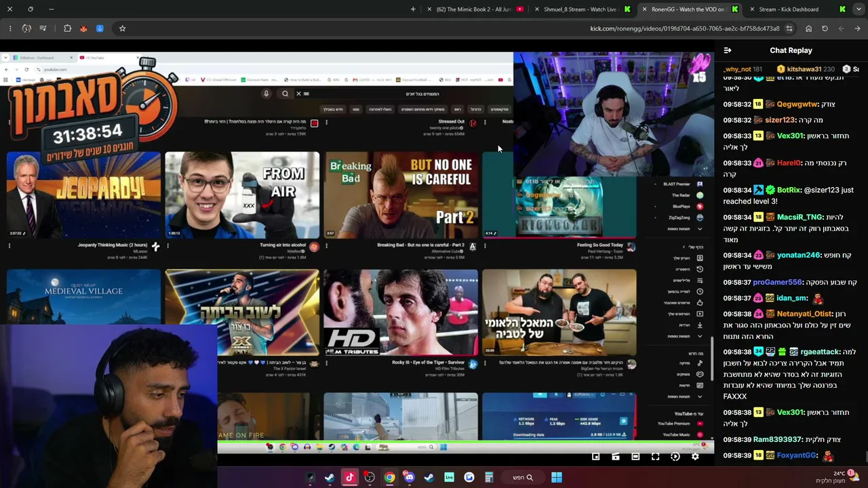The height and width of the screenshot is (488, 868).
Task: Open Google Chrome from the taskbar
Action: click(389, 477)
